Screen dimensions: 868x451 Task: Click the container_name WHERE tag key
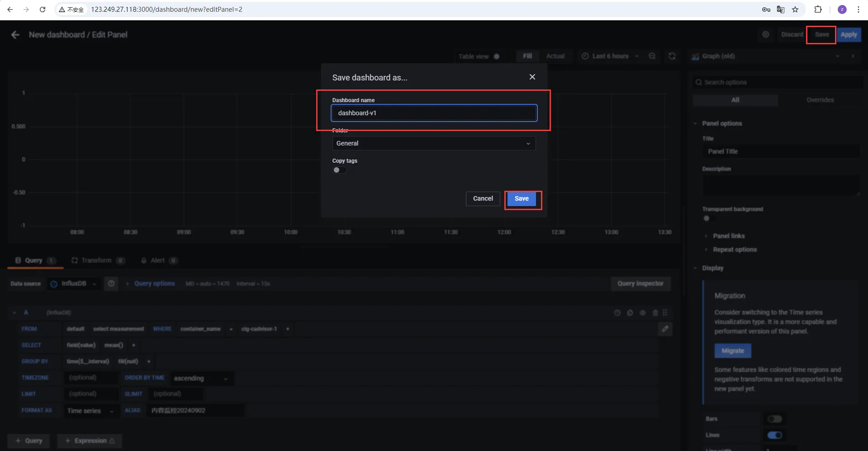(200, 329)
